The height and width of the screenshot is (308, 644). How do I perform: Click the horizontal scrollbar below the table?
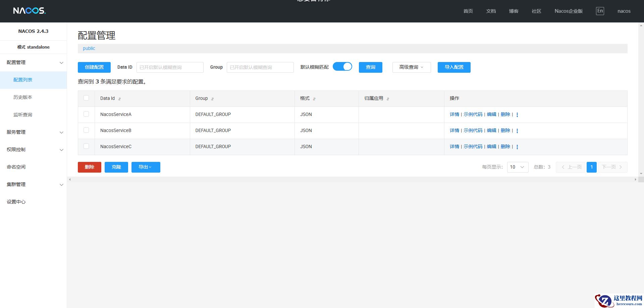click(x=352, y=180)
